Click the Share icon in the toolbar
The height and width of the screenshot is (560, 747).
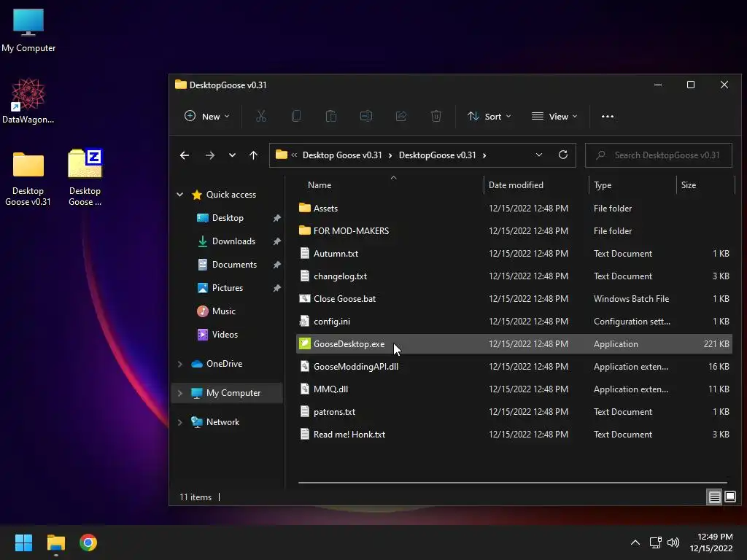(401, 116)
